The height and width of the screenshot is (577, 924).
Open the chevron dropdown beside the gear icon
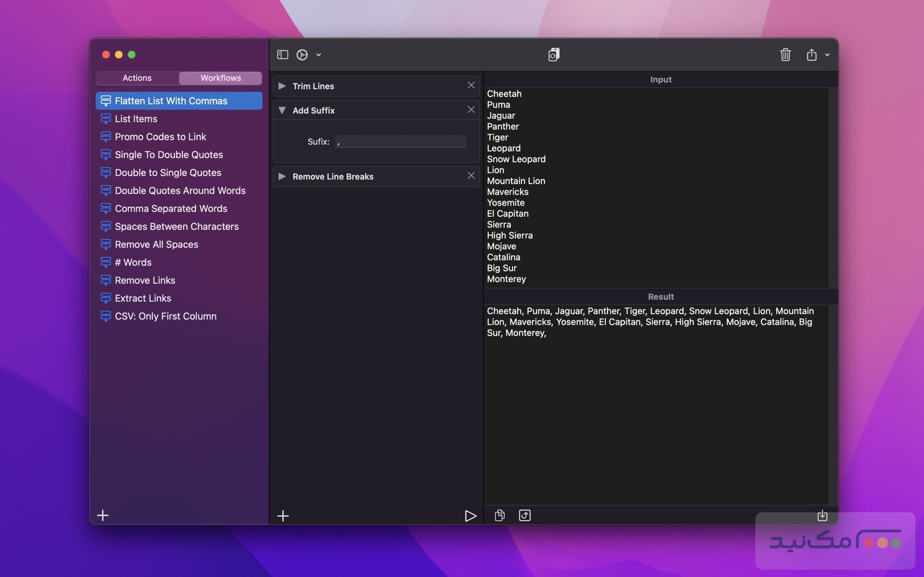pyautogui.click(x=318, y=55)
